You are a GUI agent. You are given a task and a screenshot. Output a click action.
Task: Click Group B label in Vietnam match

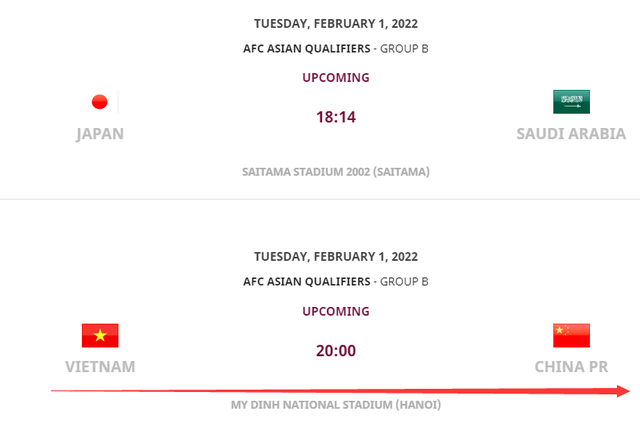click(x=405, y=282)
